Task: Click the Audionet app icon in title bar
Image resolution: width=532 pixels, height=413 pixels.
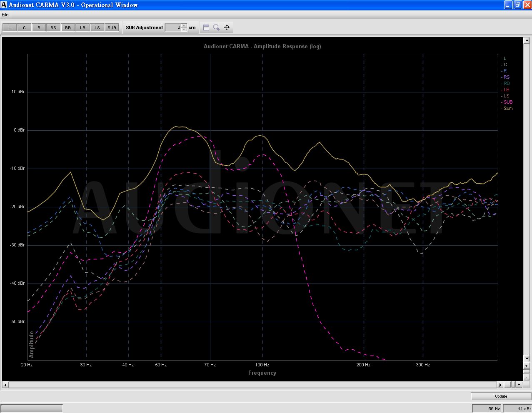Action: tap(4, 5)
